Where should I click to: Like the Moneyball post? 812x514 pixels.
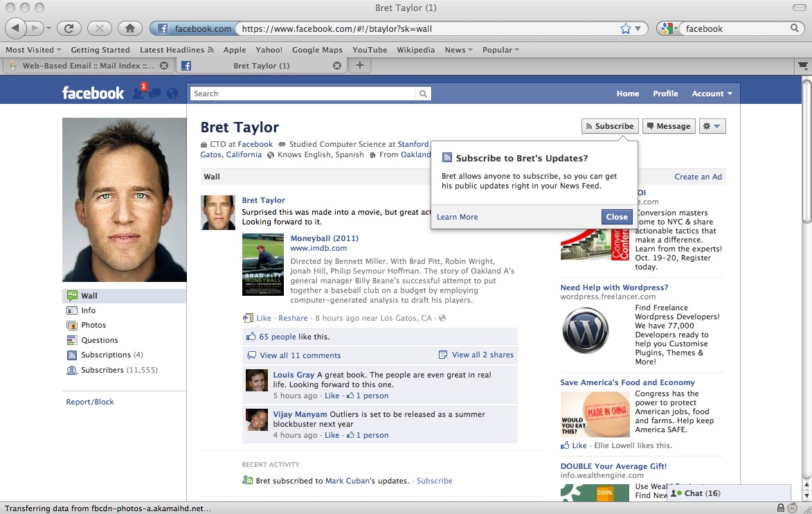click(x=264, y=318)
